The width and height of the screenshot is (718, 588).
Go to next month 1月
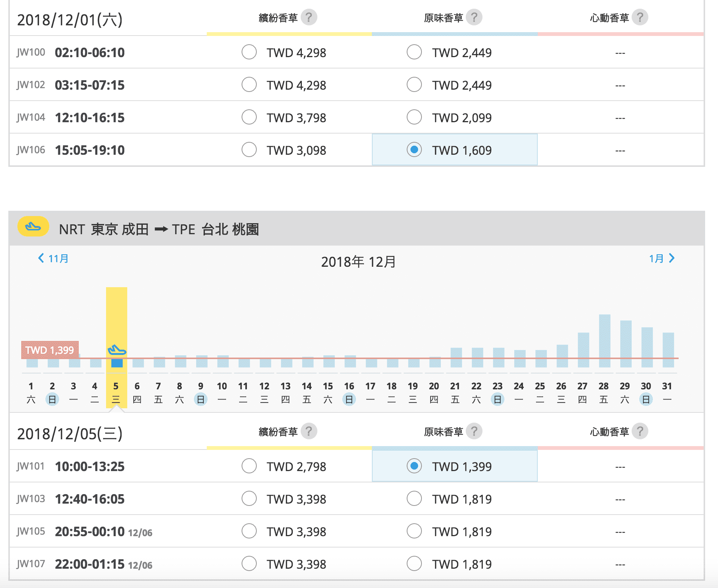coord(662,258)
